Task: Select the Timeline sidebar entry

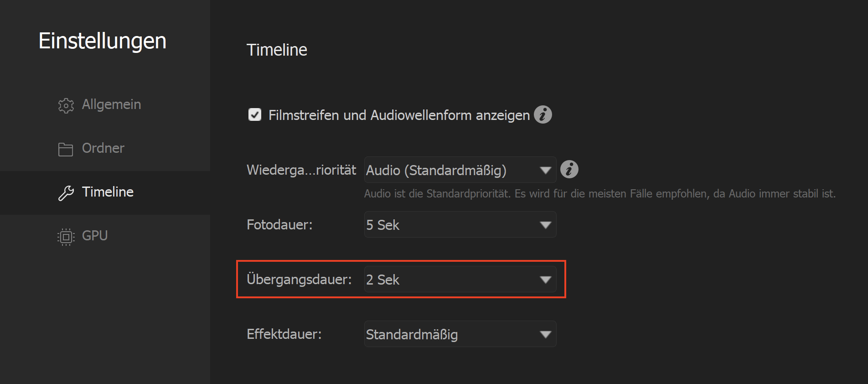Action: [x=105, y=192]
